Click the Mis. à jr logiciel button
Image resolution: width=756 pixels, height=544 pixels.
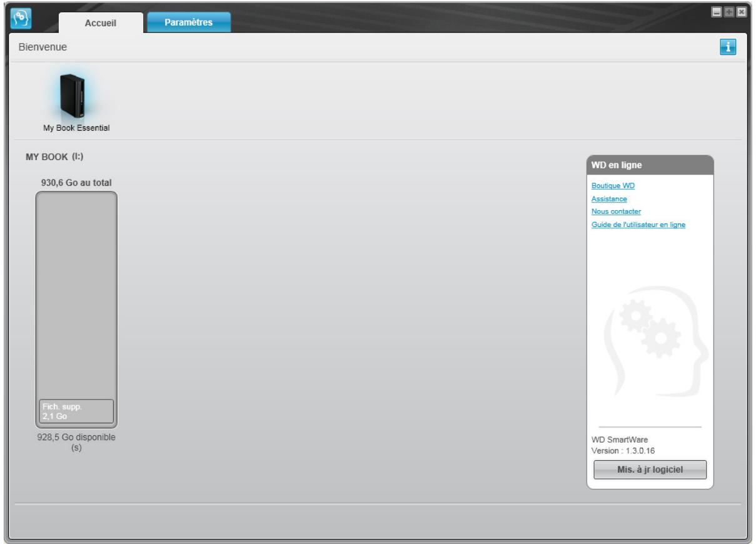click(x=650, y=470)
